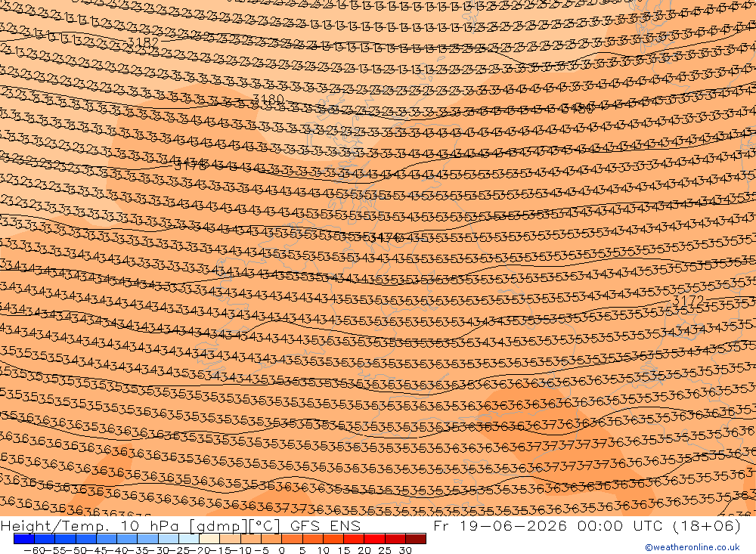756x554 pixels.
Task: Select the "-35" legend scale label
Action: click(x=138, y=550)
